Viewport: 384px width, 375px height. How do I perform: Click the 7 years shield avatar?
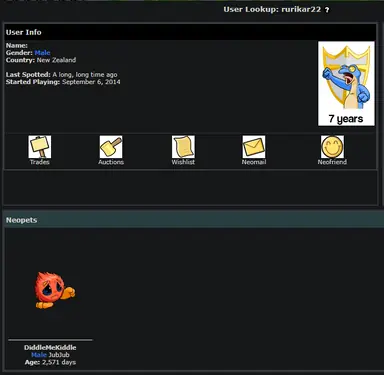click(x=346, y=84)
